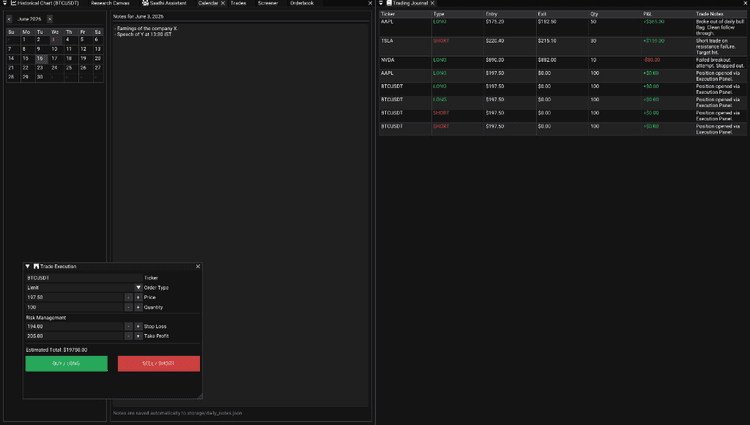
Task: Open the Orderbook tab
Action: click(302, 3)
